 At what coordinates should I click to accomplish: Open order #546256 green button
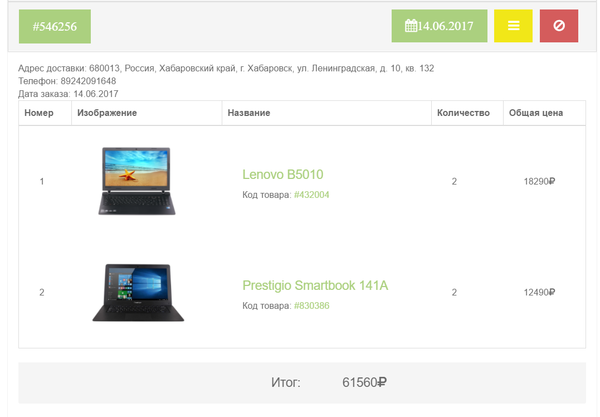55,26
